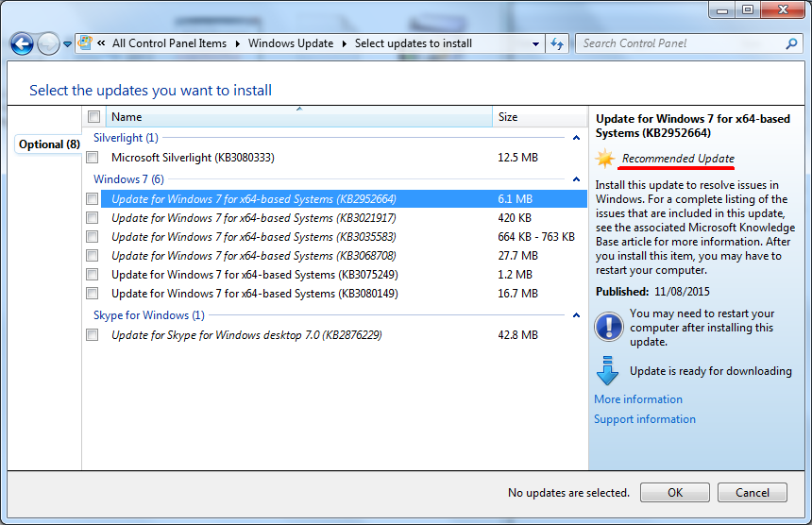The height and width of the screenshot is (525, 812).
Task: Open the Windows Update breadcrumb arrow
Action: click(345, 44)
